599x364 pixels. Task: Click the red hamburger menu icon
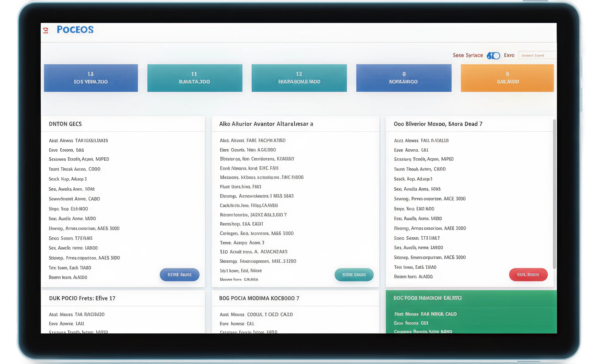pos(45,30)
